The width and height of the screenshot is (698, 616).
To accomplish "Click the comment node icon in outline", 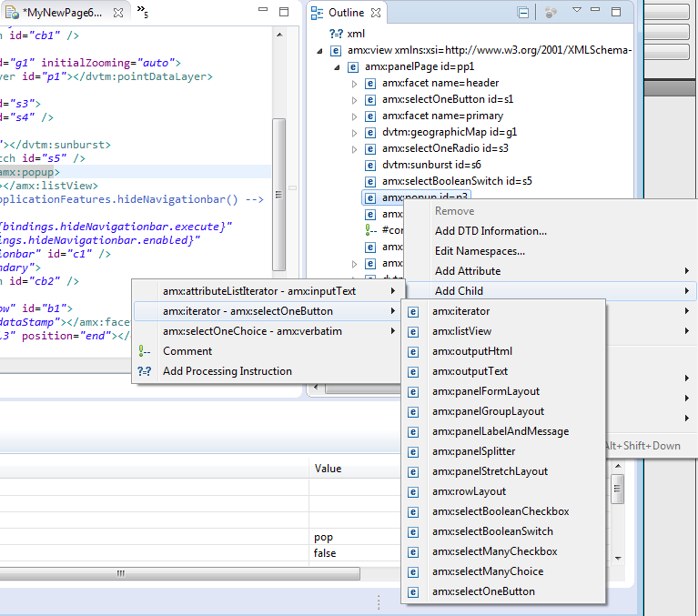I will 370,230.
